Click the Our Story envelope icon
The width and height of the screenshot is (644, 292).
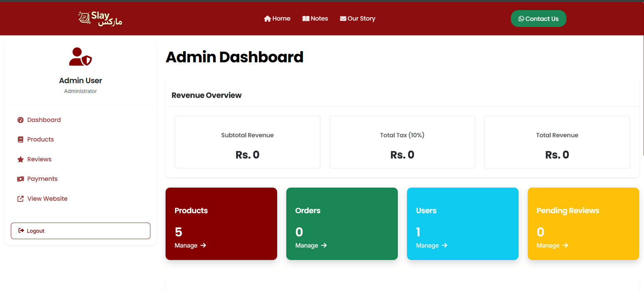[x=343, y=19]
